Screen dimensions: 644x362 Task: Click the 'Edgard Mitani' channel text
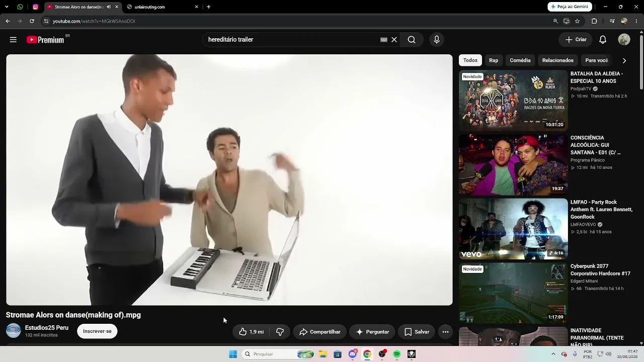click(x=584, y=281)
